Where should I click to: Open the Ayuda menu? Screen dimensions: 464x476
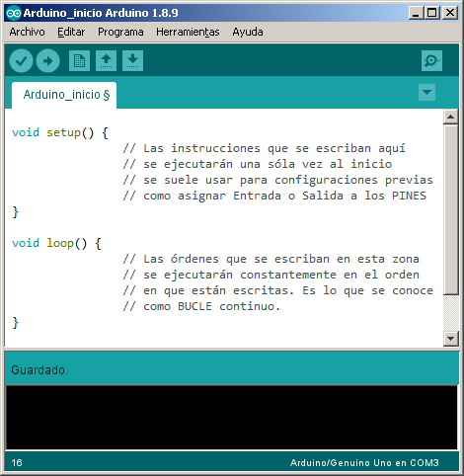point(248,32)
